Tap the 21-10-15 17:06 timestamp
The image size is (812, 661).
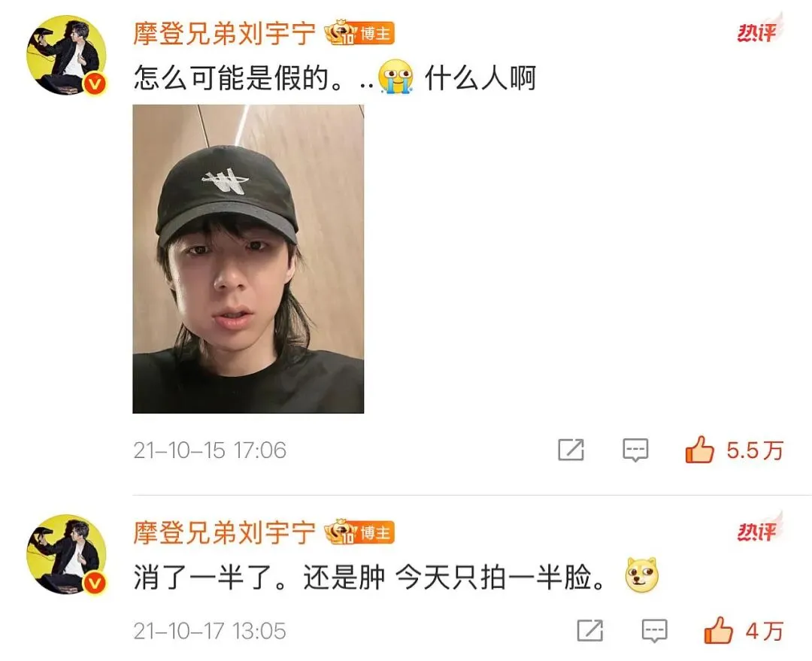click(x=210, y=450)
